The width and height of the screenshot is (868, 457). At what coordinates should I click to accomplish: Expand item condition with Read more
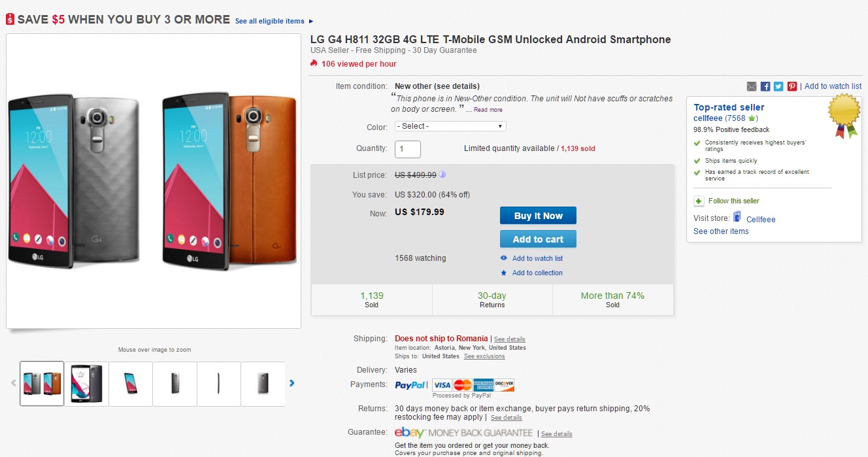tap(488, 110)
